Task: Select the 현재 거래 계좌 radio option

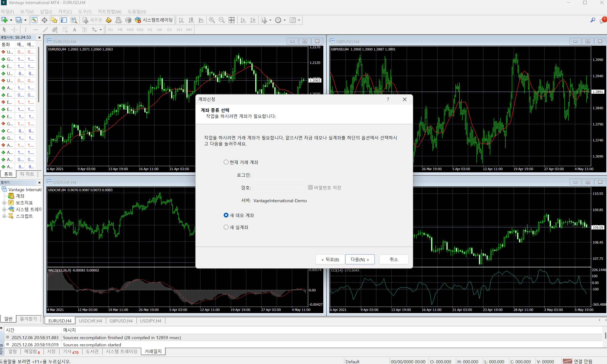Action: click(226, 162)
